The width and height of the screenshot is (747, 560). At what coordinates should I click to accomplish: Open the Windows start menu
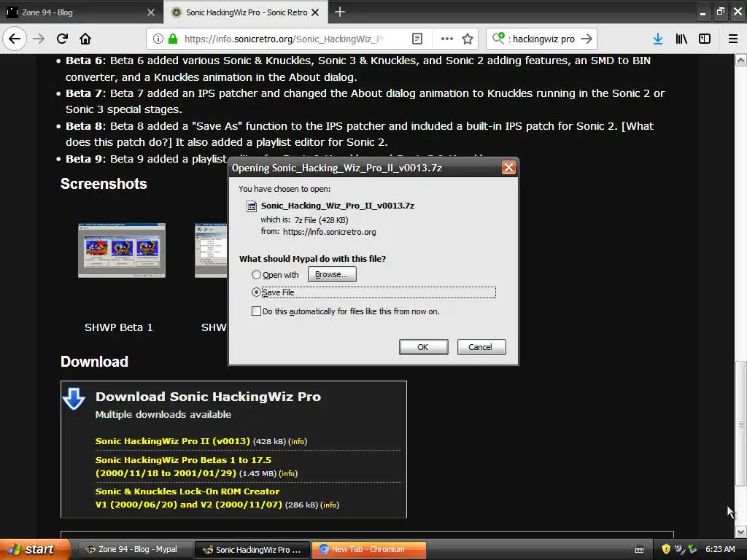click(34, 549)
